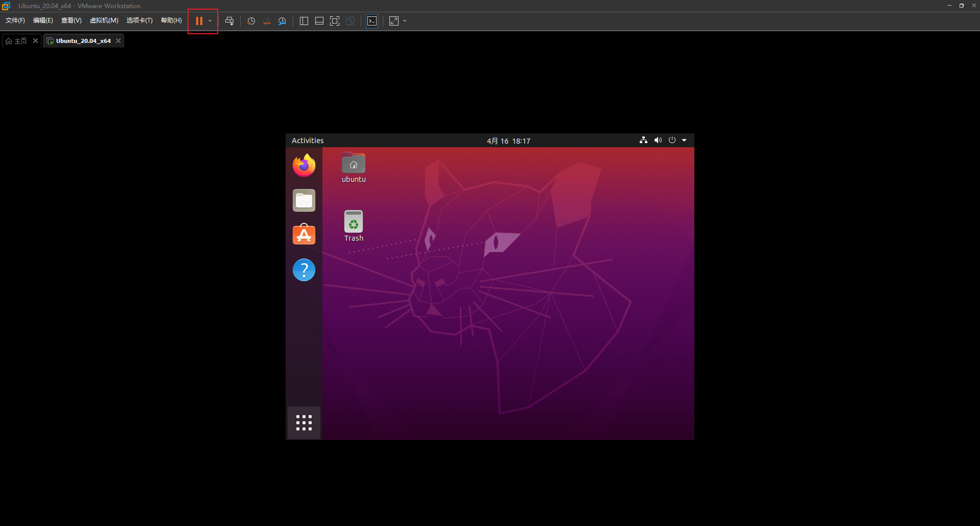The width and height of the screenshot is (980, 526).
Task: Expand the stretch options dropdown arrow
Action: point(405,21)
